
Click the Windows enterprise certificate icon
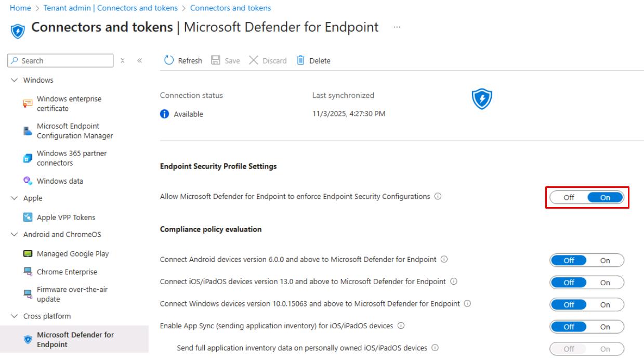[x=28, y=104]
